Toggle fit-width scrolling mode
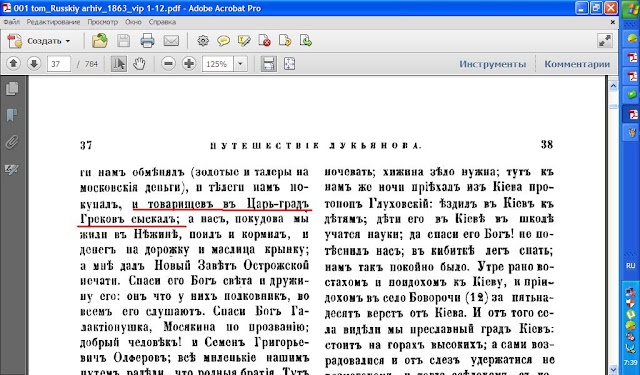The height and width of the screenshot is (375, 640). tap(268, 64)
